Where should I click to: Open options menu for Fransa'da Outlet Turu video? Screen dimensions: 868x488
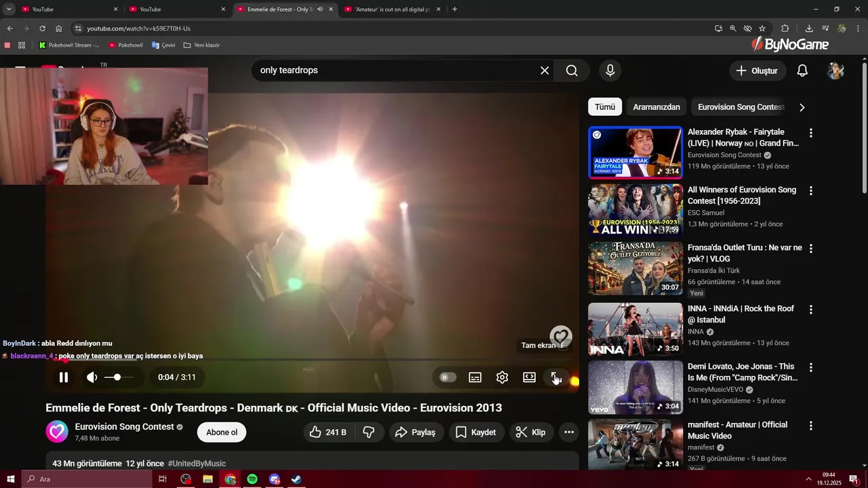click(810, 249)
